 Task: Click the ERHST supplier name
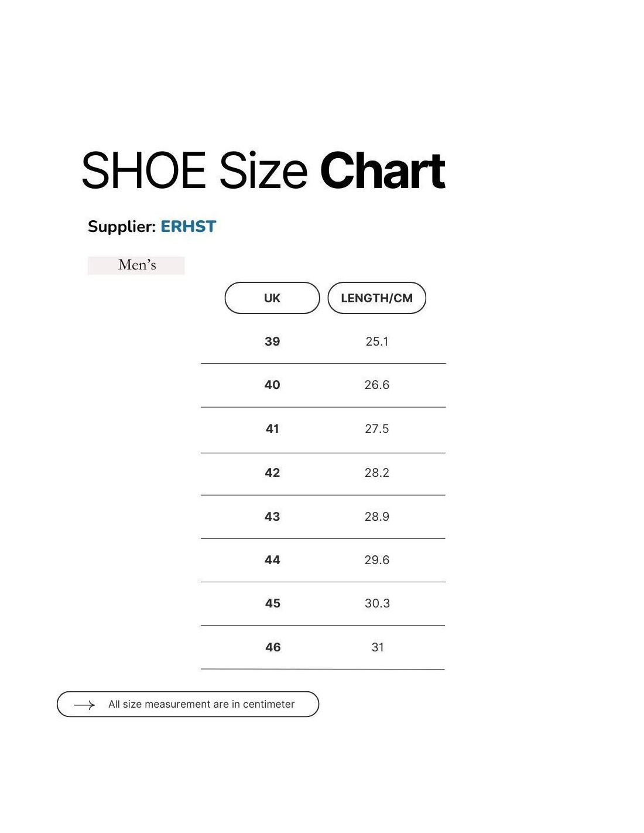click(189, 227)
